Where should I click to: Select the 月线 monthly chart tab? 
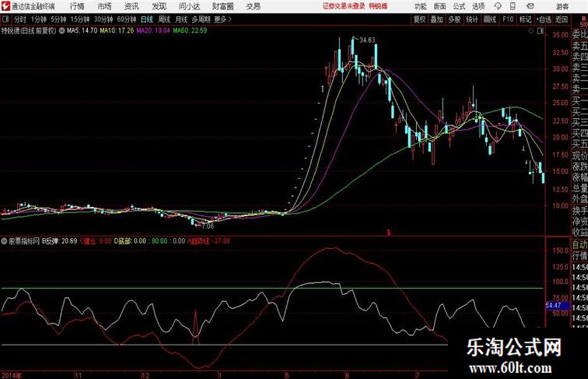(182, 19)
